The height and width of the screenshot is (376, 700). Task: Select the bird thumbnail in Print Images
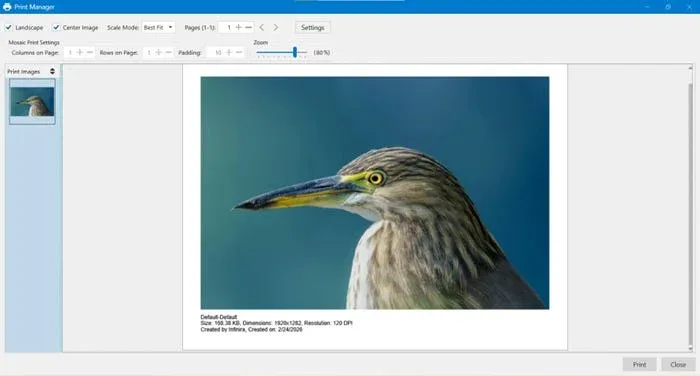32,102
